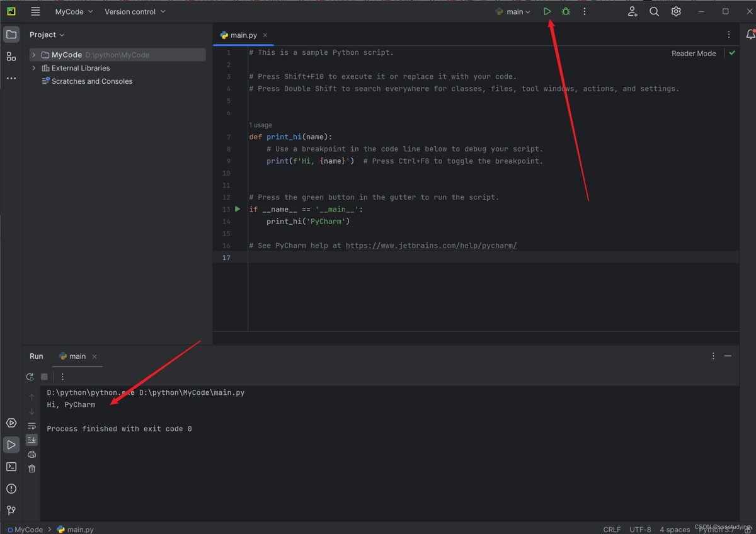Toggle scroll to end in console

click(32, 440)
